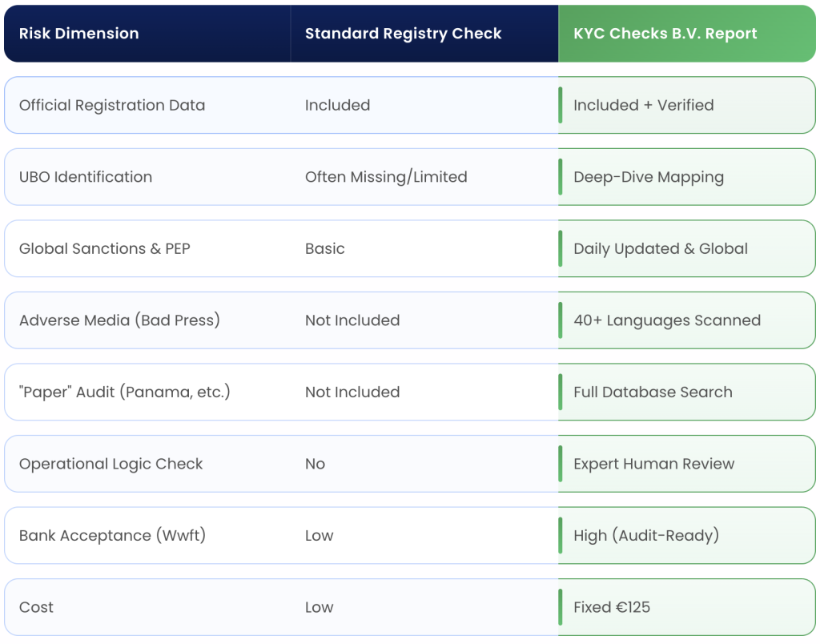Select the 'Basic' cell for Global Sanctions
The height and width of the screenshot is (644, 820).
pos(325,248)
